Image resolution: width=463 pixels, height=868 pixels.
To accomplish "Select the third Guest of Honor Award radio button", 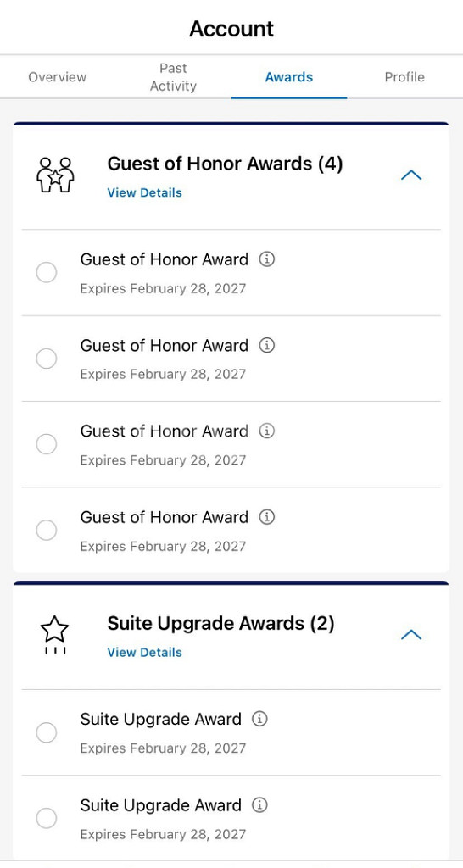I will click(x=47, y=444).
